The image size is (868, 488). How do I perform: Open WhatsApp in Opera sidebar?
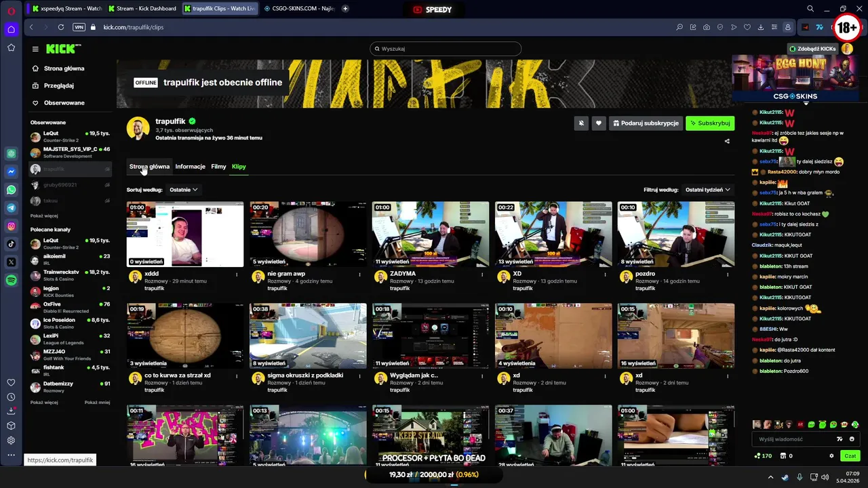[x=11, y=190]
